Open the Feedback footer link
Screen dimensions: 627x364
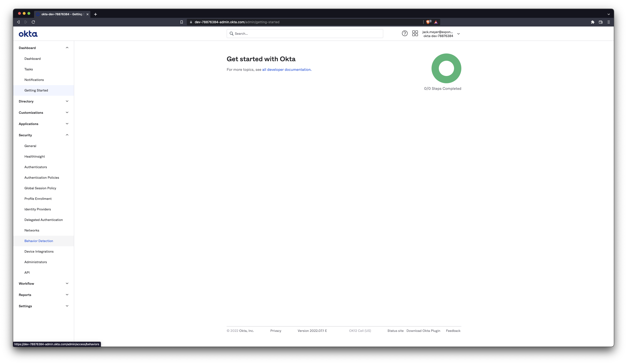(x=453, y=331)
